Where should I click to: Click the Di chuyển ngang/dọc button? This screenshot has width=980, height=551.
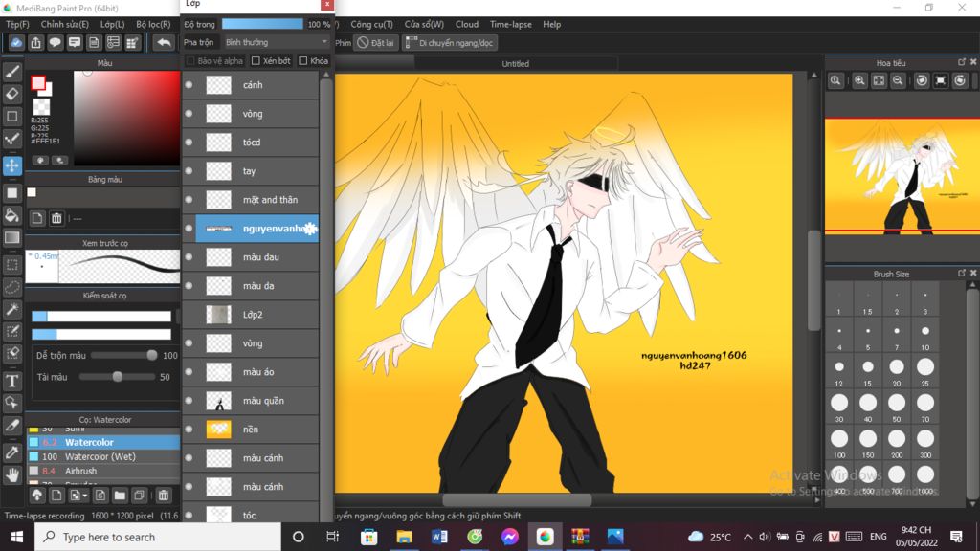pos(450,42)
